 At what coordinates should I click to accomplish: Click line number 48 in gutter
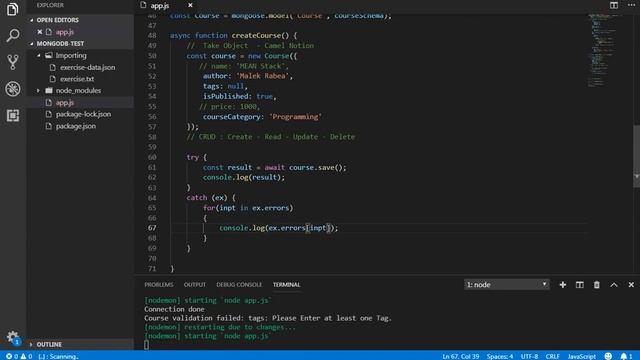coord(152,35)
